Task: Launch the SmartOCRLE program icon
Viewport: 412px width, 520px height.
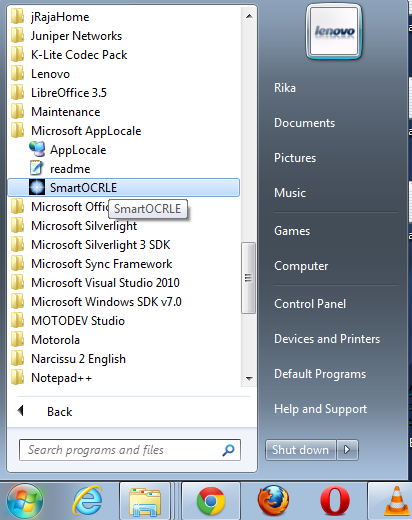Action: pos(37,187)
